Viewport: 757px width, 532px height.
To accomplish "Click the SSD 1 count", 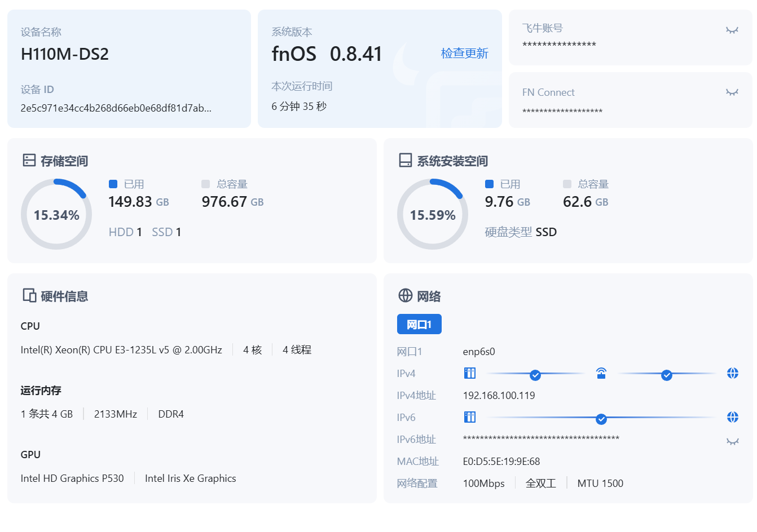I will (166, 232).
